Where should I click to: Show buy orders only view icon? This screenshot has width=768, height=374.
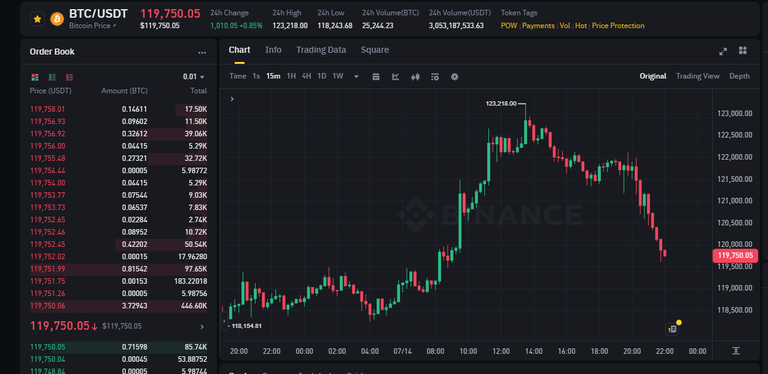(52, 77)
